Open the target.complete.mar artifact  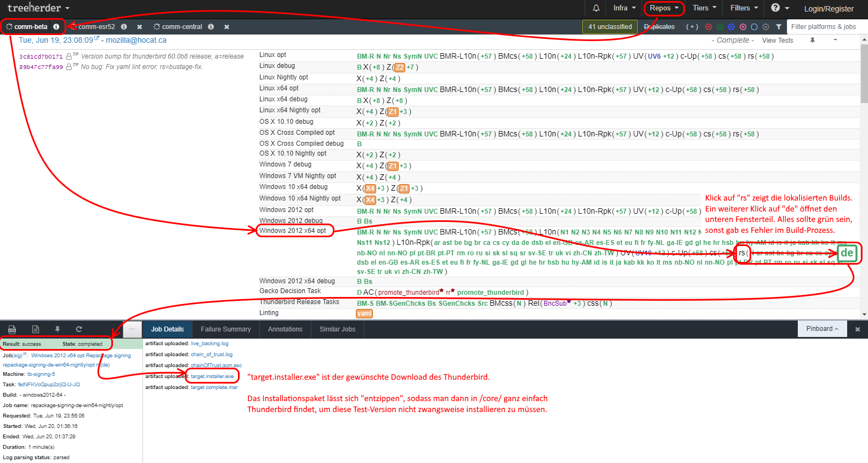point(214,387)
